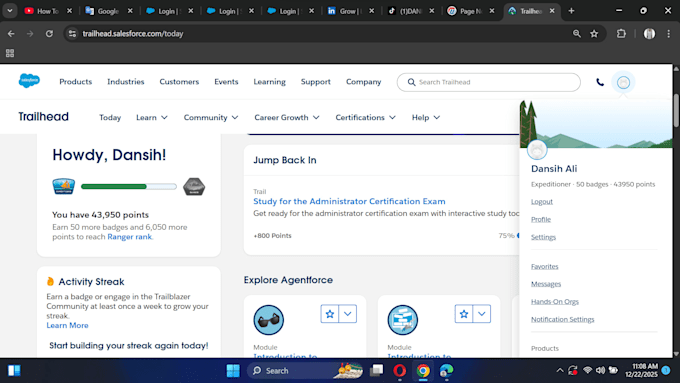Switch to the How To YouTube tab
The height and width of the screenshot is (383, 680).
(x=48, y=11)
